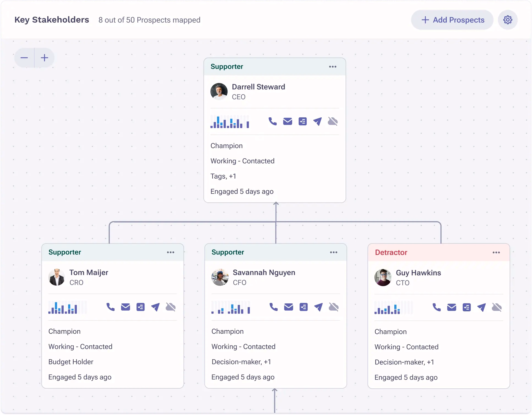Open three-dot menu on Tom Maijer card
Image resolution: width=532 pixels, height=415 pixels.
pos(170,252)
